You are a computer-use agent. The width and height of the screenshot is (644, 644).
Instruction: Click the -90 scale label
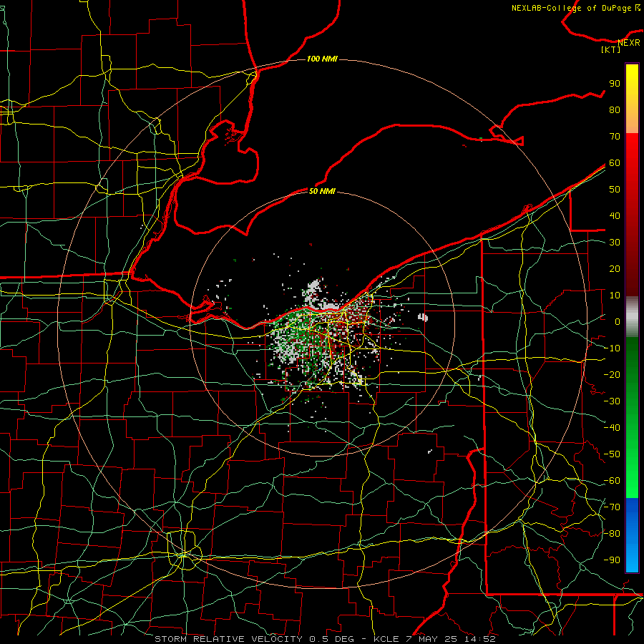coord(612,560)
